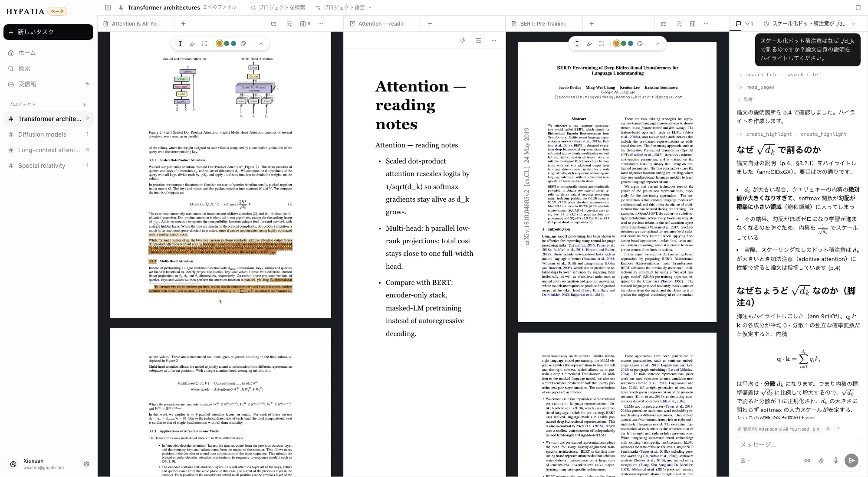The image size is (868, 477).
Task: Open 受信箱 inbox in the sidebar
Action: 48,84
